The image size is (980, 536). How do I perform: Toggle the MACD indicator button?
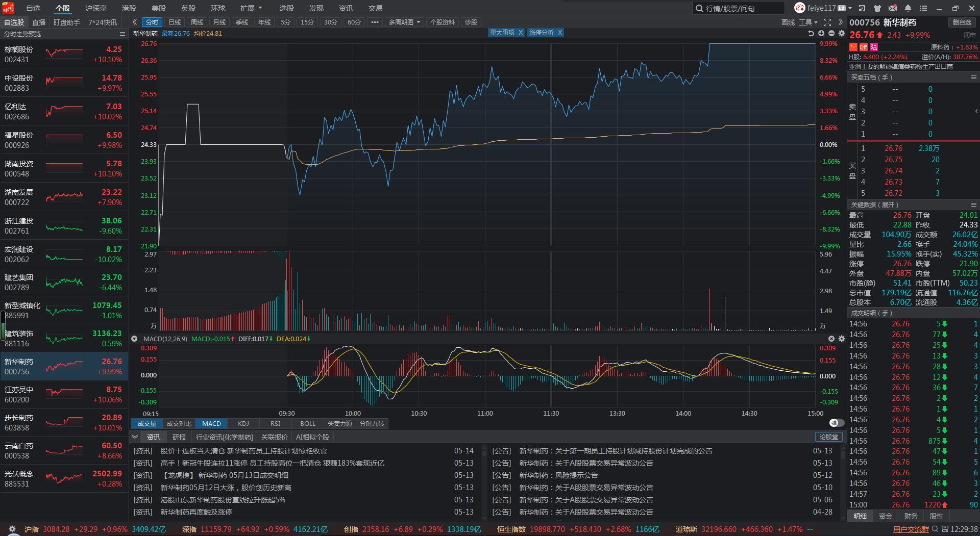coord(211,423)
